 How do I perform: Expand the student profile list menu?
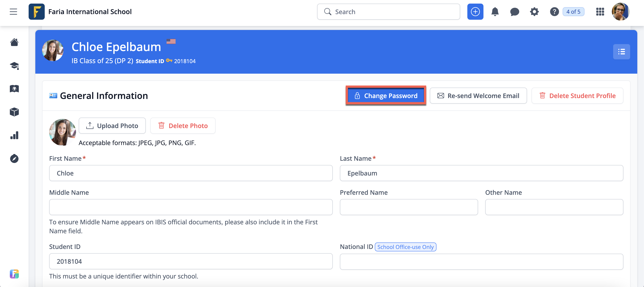pos(621,52)
